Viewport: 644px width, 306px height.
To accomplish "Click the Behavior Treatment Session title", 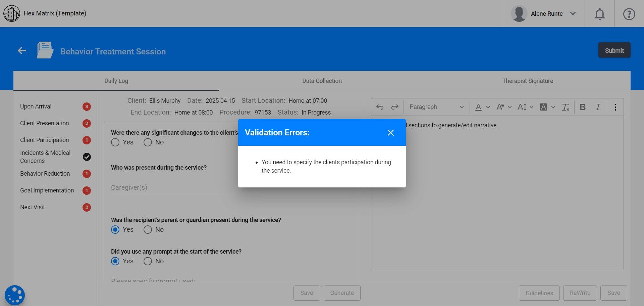I will tap(113, 51).
